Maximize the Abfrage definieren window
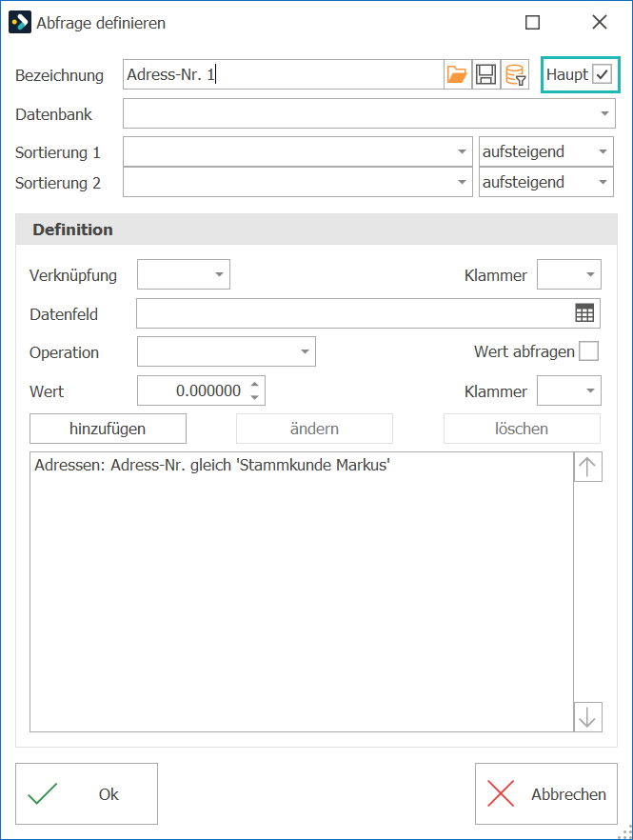 point(532,23)
